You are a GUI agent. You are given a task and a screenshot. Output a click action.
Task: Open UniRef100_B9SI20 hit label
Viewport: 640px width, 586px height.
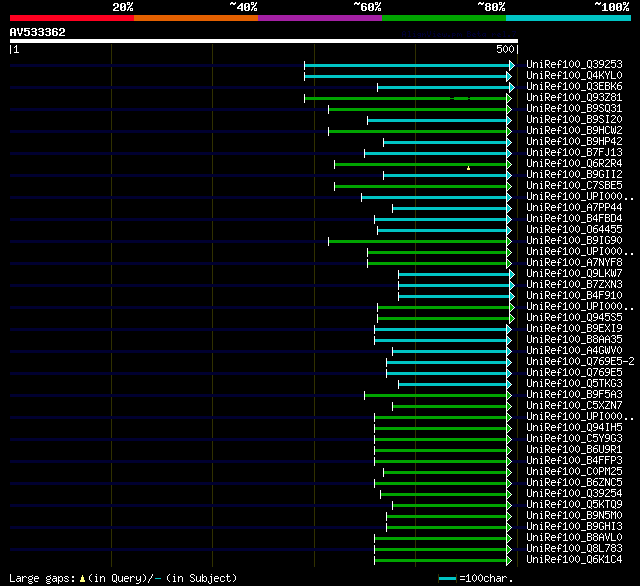click(x=574, y=120)
